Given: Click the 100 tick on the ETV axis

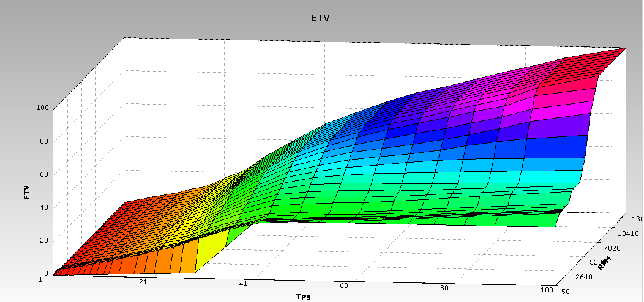Looking at the screenshot, I should 42,108.
